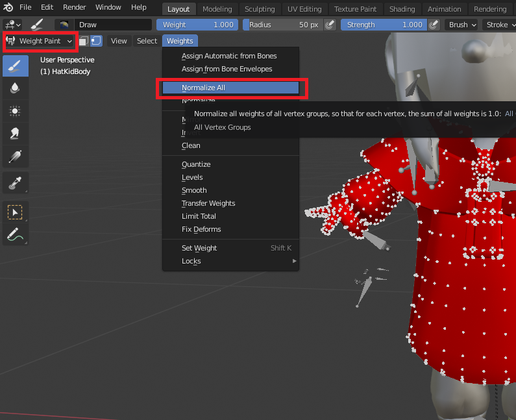This screenshot has height=420, width=516.
Task: Click the Weights menu header
Action: click(180, 41)
